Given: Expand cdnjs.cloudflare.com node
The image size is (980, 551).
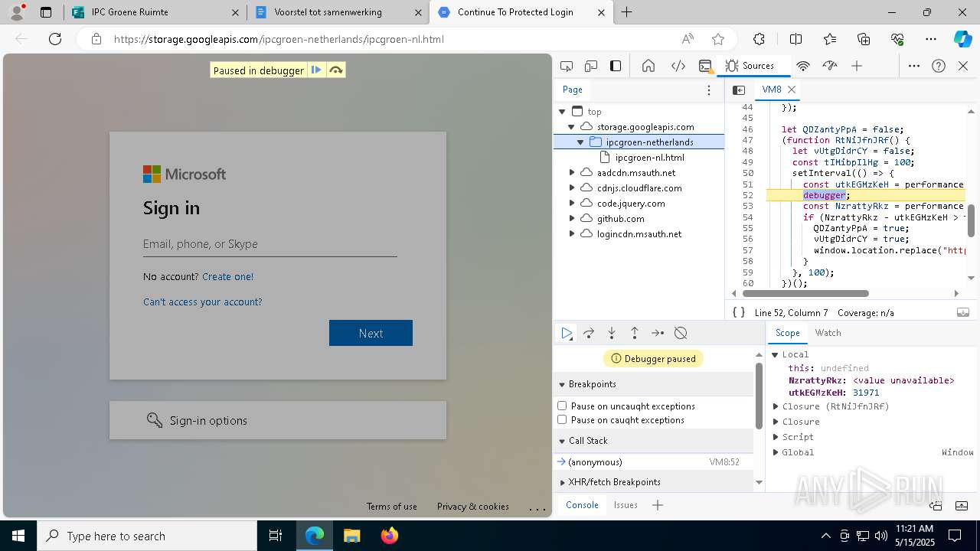Looking at the screenshot, I should pos(572,188).
